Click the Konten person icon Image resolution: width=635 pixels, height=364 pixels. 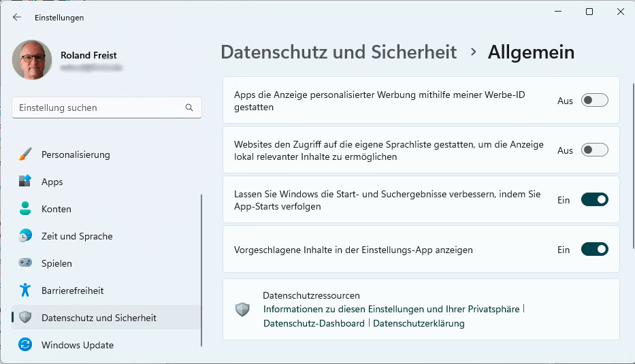25,208
